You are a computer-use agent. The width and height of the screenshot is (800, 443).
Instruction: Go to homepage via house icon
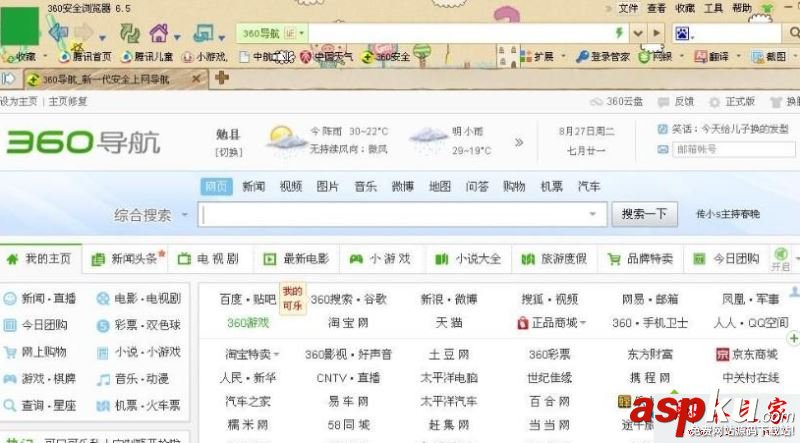(x=159, y=33)
